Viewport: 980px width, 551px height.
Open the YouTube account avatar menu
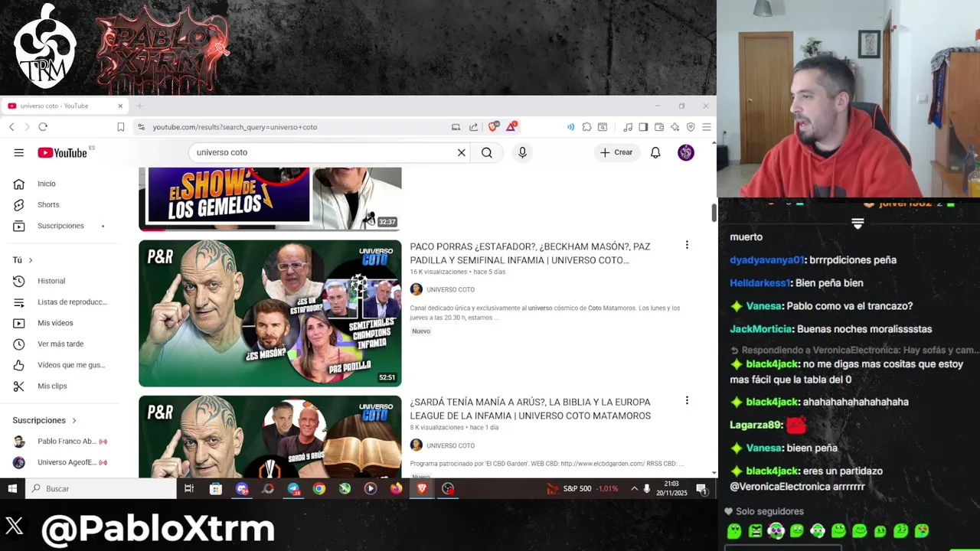coord(686,153)
